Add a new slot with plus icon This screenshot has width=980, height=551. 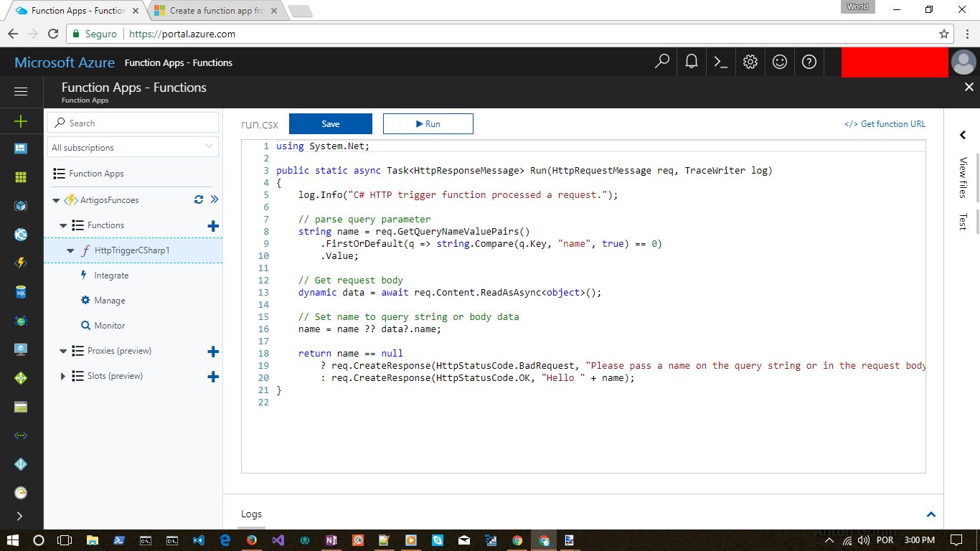(x=213, y=377)
